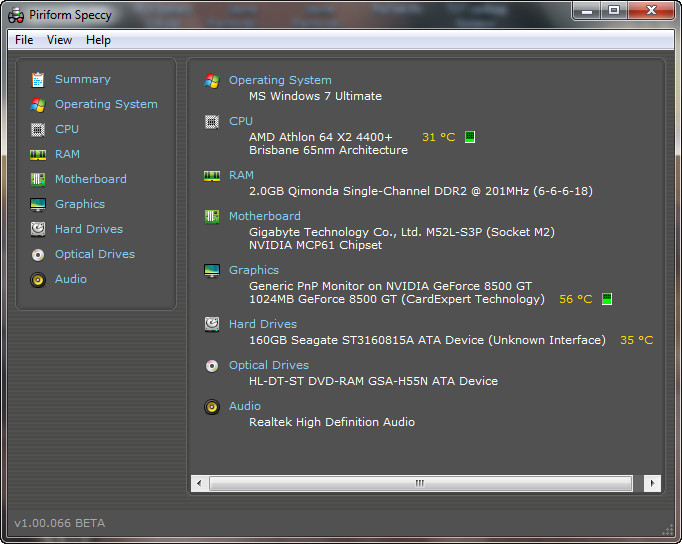The image size is (682, 544).
Task: Open the File menu
Action: click(24, 40)
